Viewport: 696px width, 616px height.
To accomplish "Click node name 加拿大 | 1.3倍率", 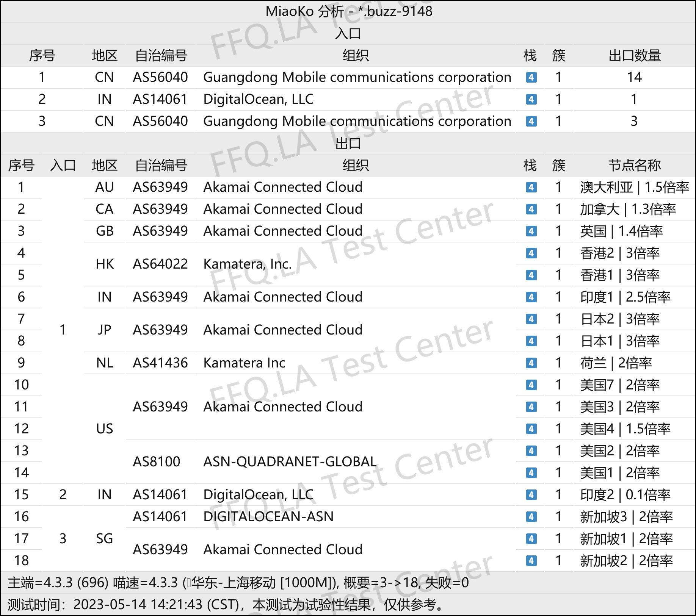I will [x=628, y=209].
